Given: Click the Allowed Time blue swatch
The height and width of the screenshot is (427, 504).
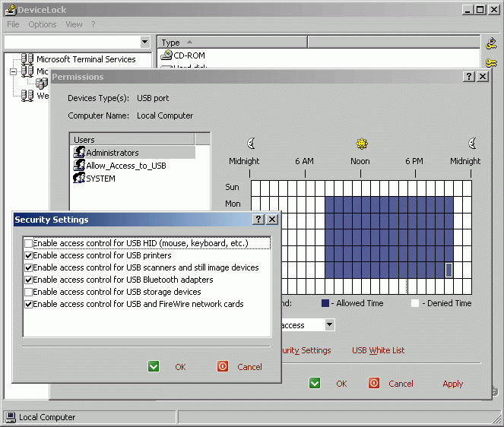Looking at the screenshot, I should (325, 303).
